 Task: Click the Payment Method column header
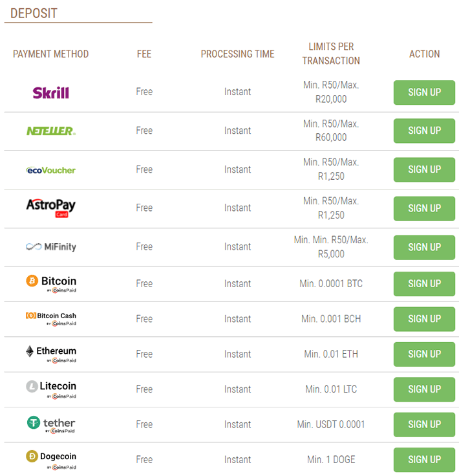(x=50, y=54)
